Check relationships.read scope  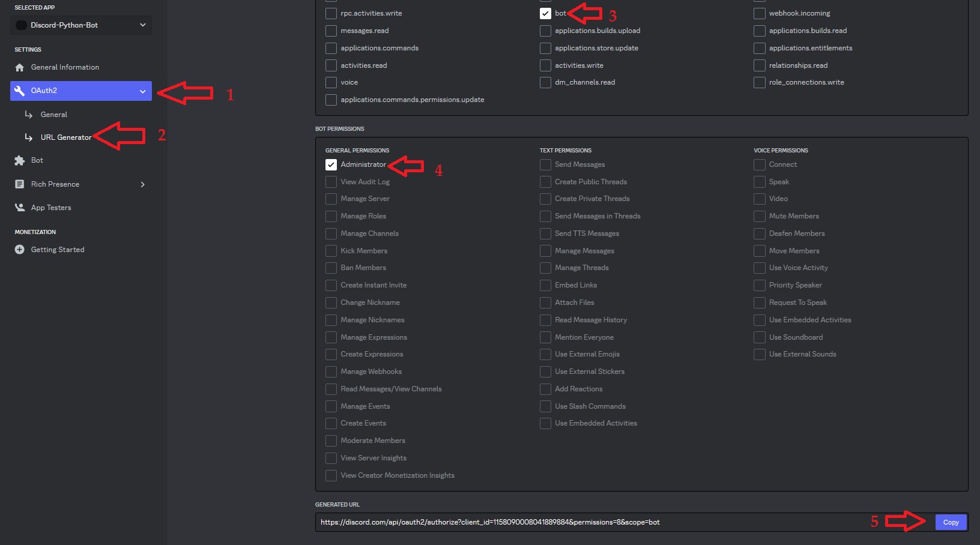click(760, 65)
